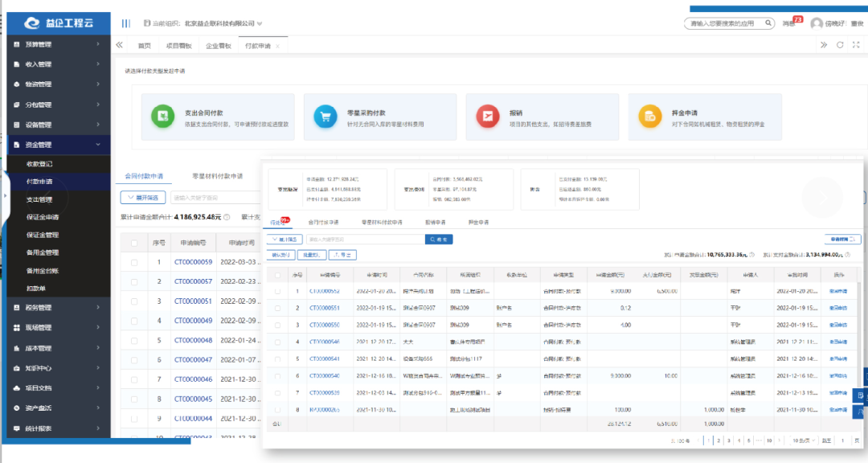Check the checkbox for row CT00000059
This screenshot has width=868, height=463.
coord(134,263)
